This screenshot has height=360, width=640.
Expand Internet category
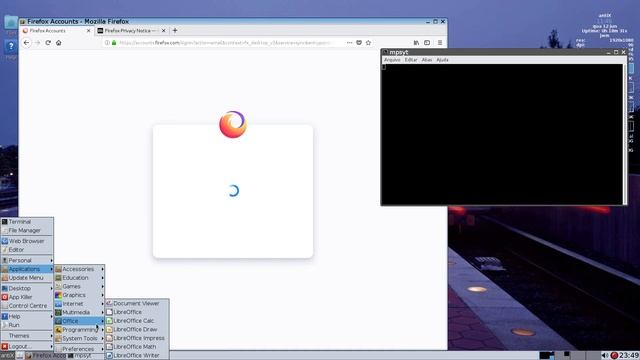(80, 304)
